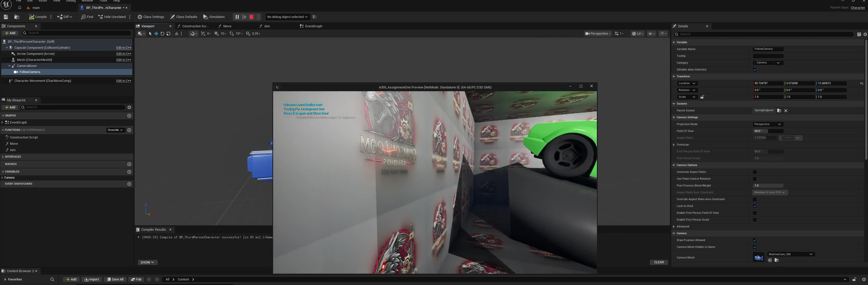The width and height of the screenshot is (868, 285).
Task: Save the blueprint using the floppy icon
Action: pos(6,17)
